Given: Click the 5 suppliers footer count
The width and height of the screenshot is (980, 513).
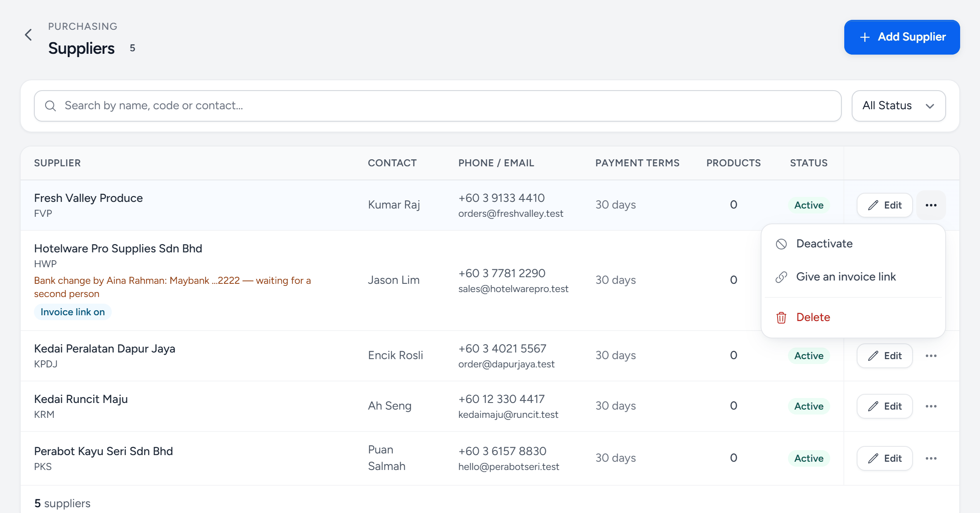Looking at the screenshot, I should 62,503.
